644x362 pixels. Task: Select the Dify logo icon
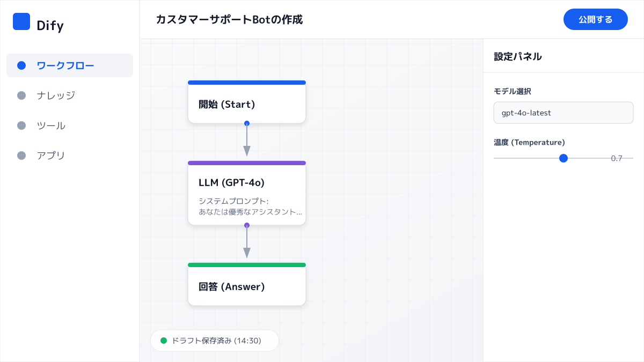pyautogui.click(x=21, y=21)
